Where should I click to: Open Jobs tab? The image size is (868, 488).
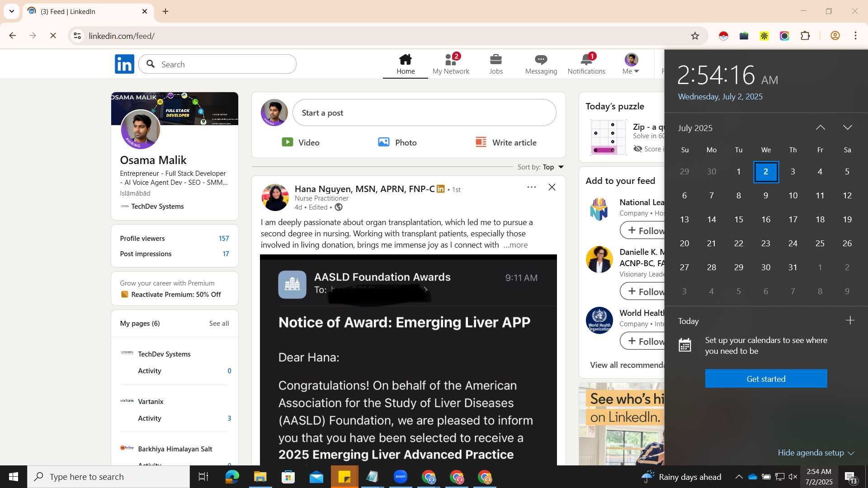click(x=496, y=64)
